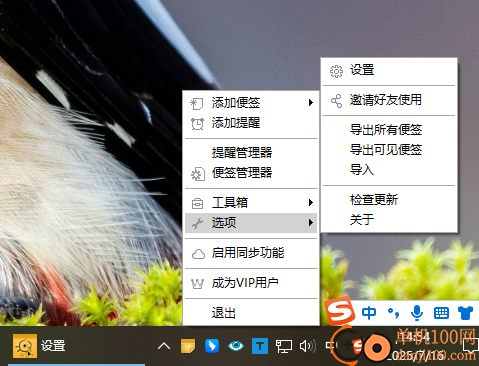The width and height of the screenshot is (479, 366).
Task: Show hidden tray icons chevron
Action: 164,346
